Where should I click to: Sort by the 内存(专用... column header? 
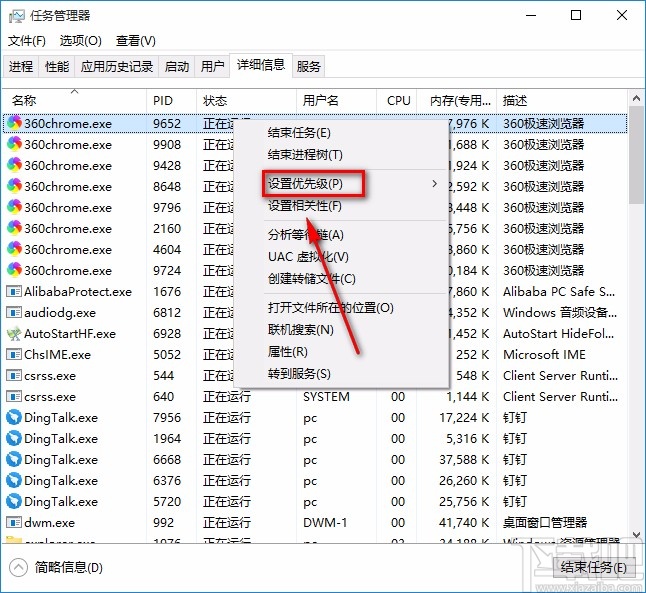point(456,100)
